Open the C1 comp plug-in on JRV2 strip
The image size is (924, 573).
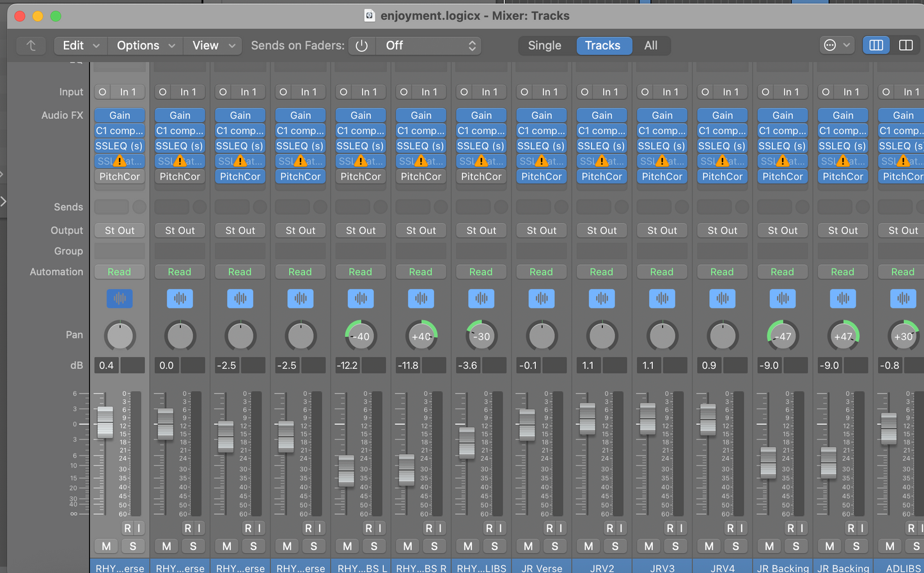(x=602, y=130)
